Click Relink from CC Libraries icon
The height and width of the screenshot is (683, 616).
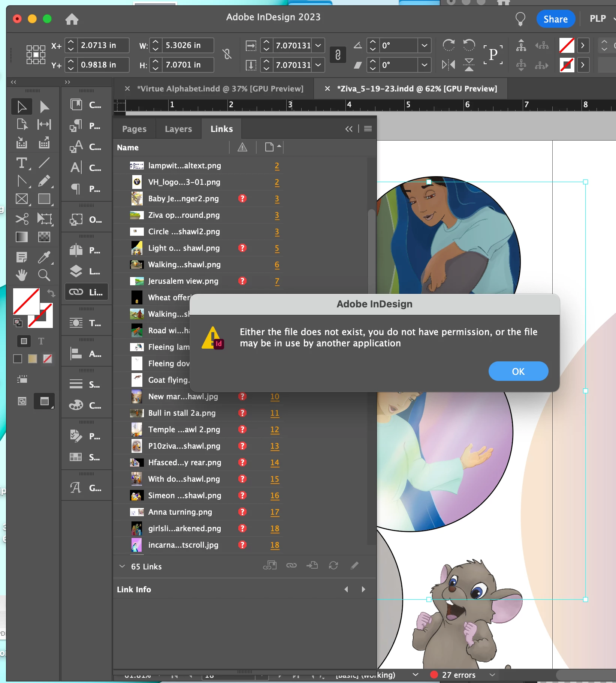(270, 565)
